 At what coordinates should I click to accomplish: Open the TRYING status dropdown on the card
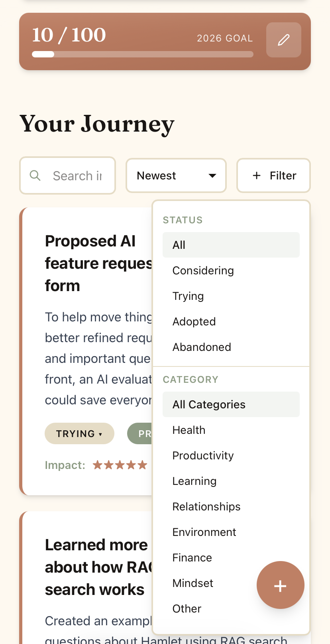point(79,433)
